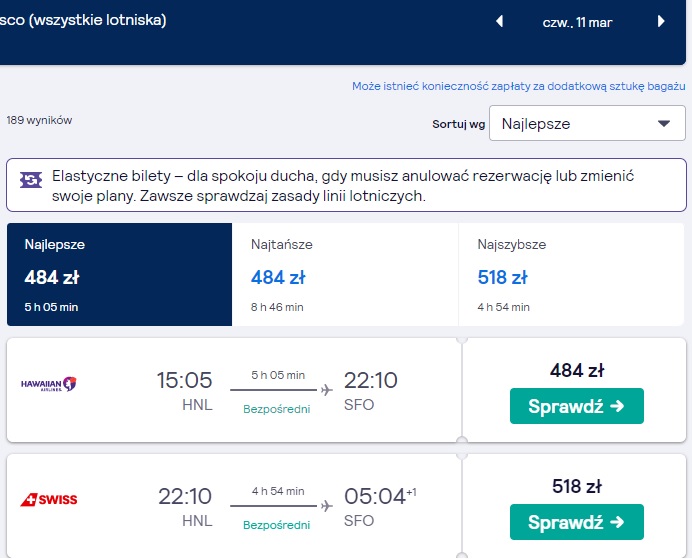692x559 pixels.
Task: Go to next day arrow
Action: 661,21
